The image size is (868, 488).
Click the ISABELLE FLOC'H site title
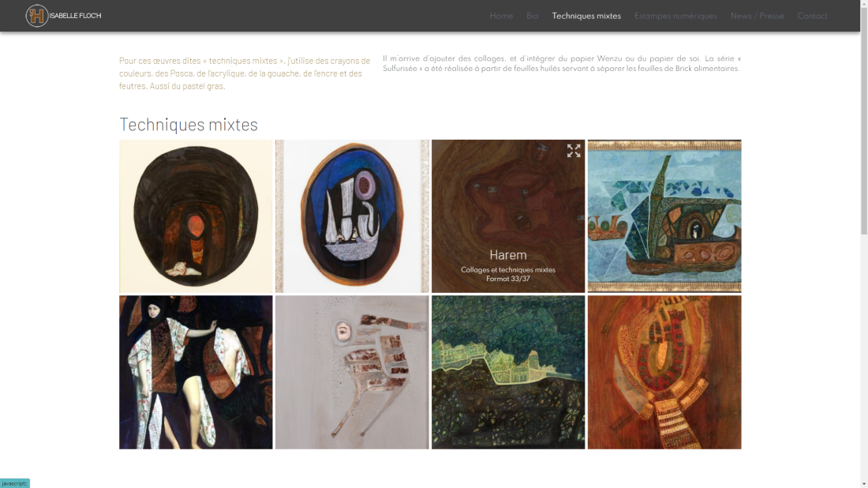tap(75, 16)
